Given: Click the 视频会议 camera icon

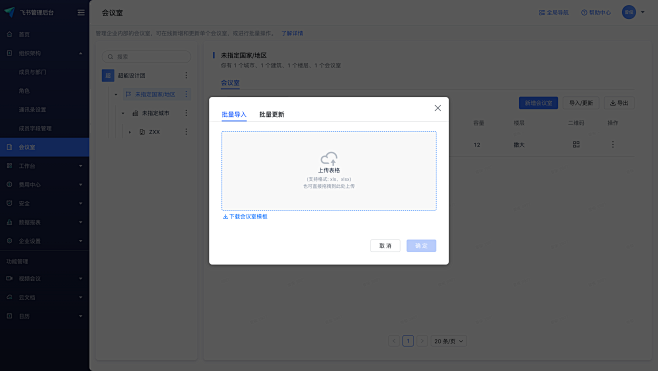Looking at the screenshot, I should coord(9,278).
